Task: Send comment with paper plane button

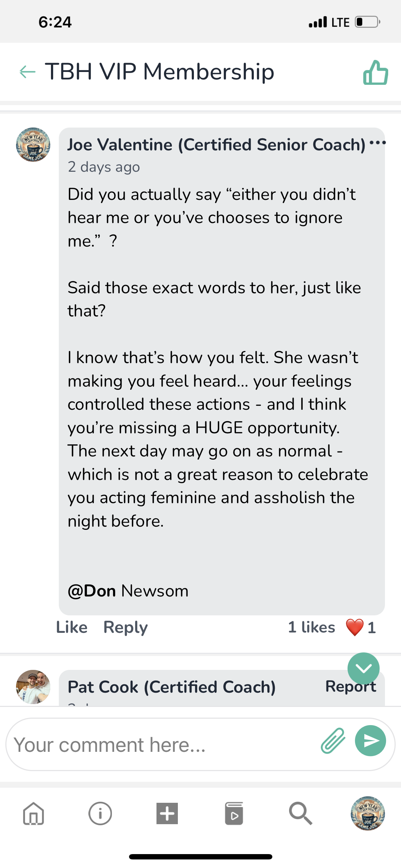Action: (370, 741)
